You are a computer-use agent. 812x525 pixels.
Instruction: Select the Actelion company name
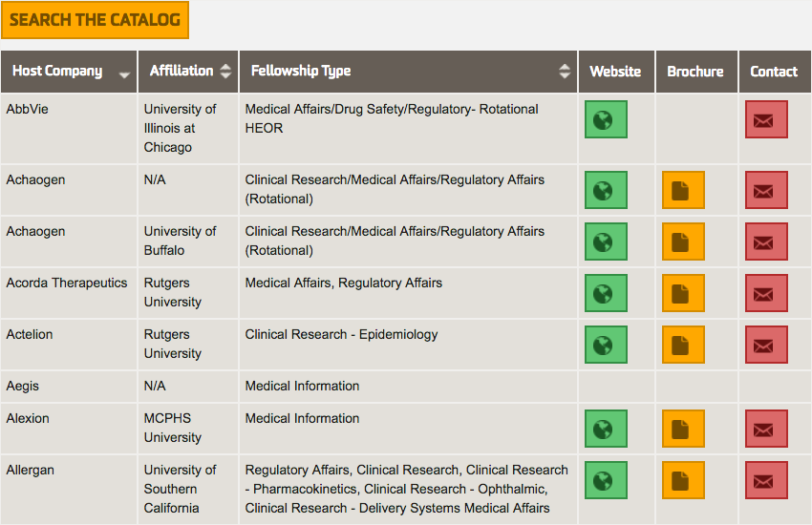tap(30, 334)
